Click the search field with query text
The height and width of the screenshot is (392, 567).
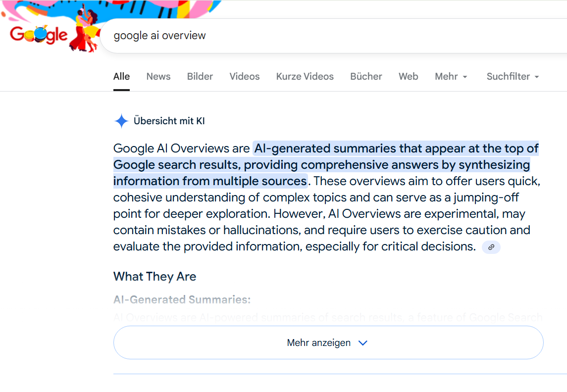click(333, 36)
